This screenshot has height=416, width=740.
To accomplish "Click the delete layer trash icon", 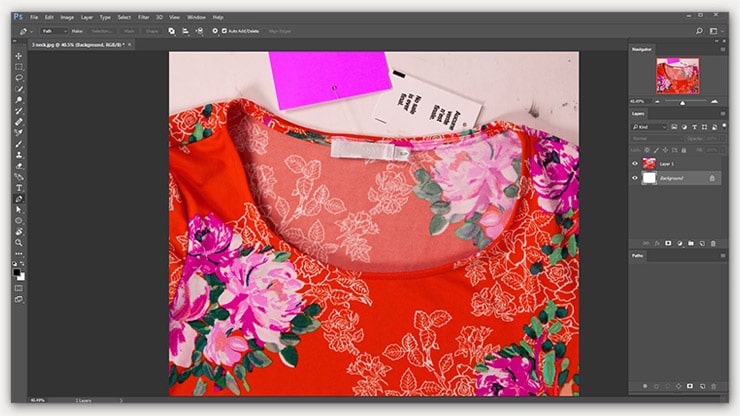I will (x=713, y=243).
